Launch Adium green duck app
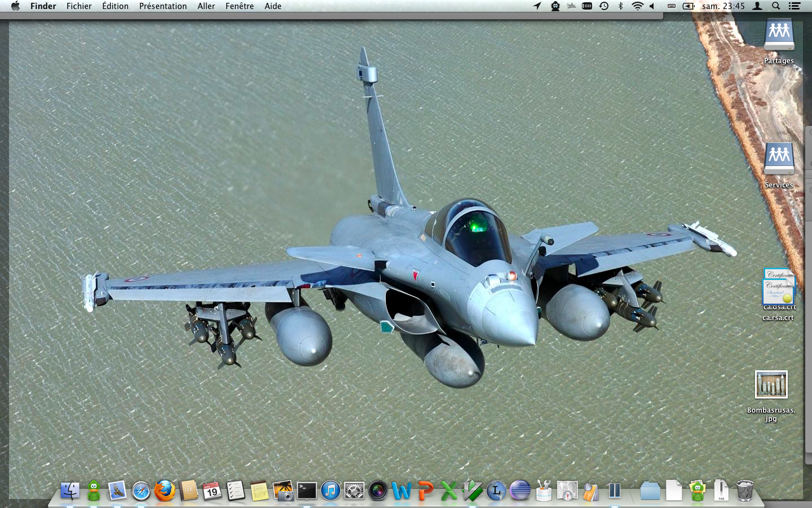The image size is (812, 508). [94, 491]
